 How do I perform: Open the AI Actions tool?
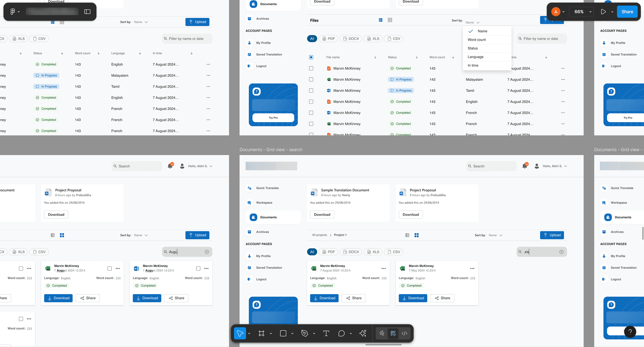pos(363,333)
